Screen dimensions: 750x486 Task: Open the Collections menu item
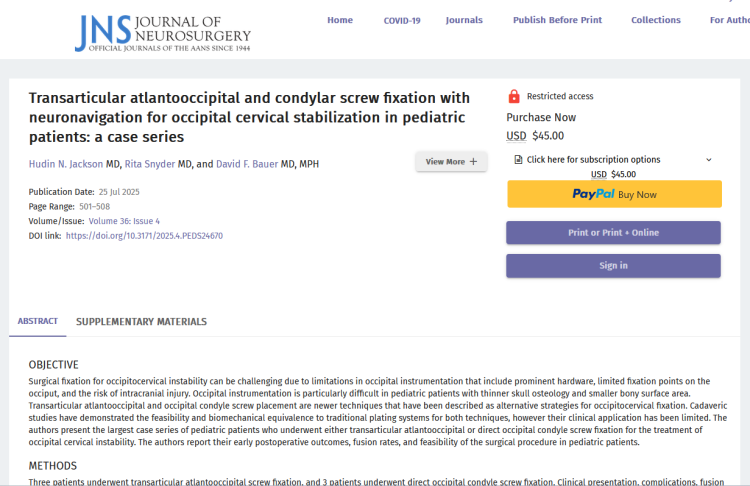pyautogui.click(x=656, y=20)
